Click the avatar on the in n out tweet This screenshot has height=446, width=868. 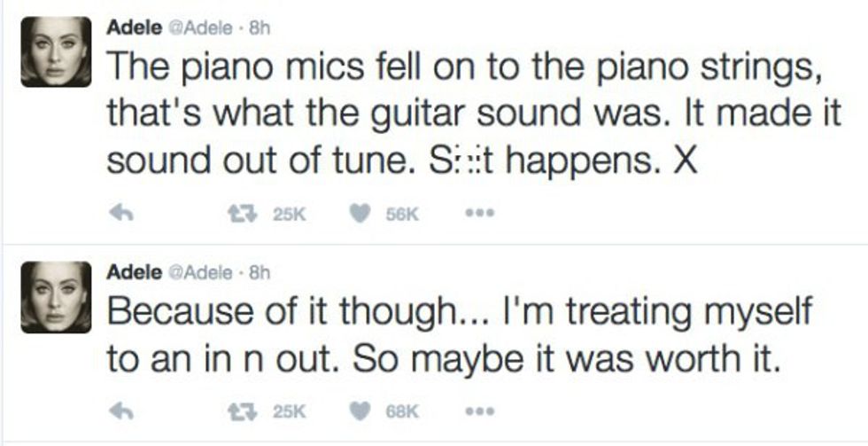coord(57,298)
